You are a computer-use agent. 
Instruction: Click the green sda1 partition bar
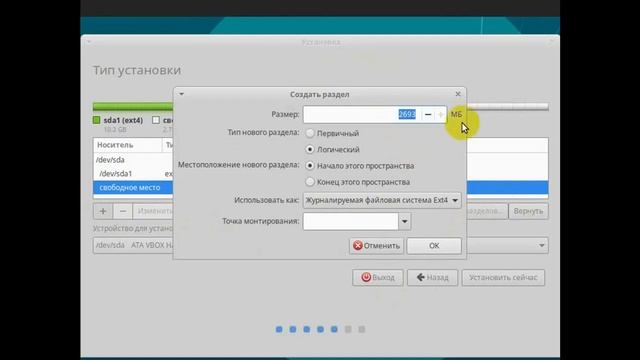(x=133, y=107)
